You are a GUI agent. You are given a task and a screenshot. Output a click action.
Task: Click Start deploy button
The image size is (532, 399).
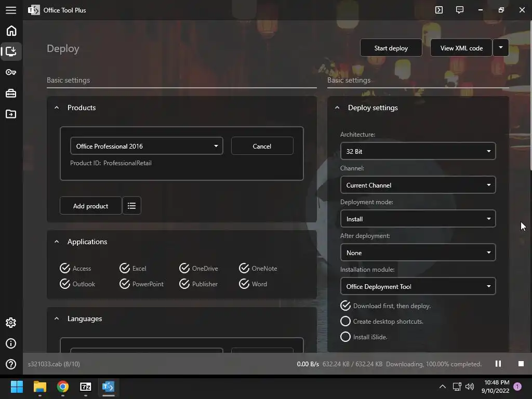(391, 48)
